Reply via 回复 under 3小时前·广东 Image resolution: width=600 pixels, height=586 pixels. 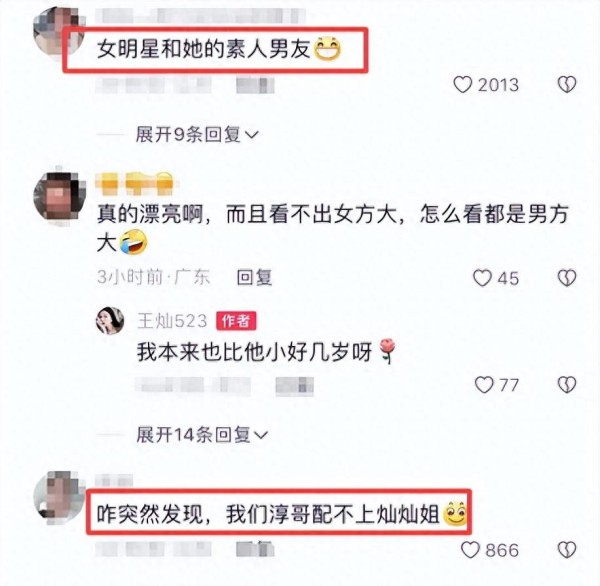254,277
